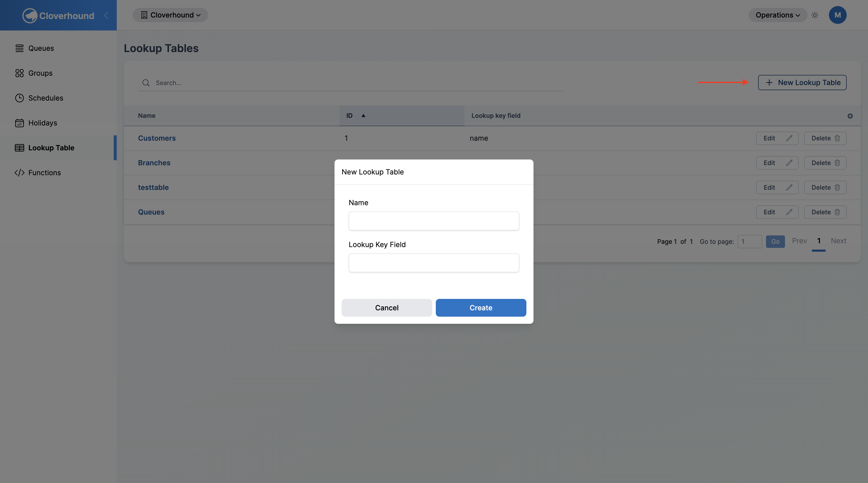Click Create in the dialog

point(481,308)
